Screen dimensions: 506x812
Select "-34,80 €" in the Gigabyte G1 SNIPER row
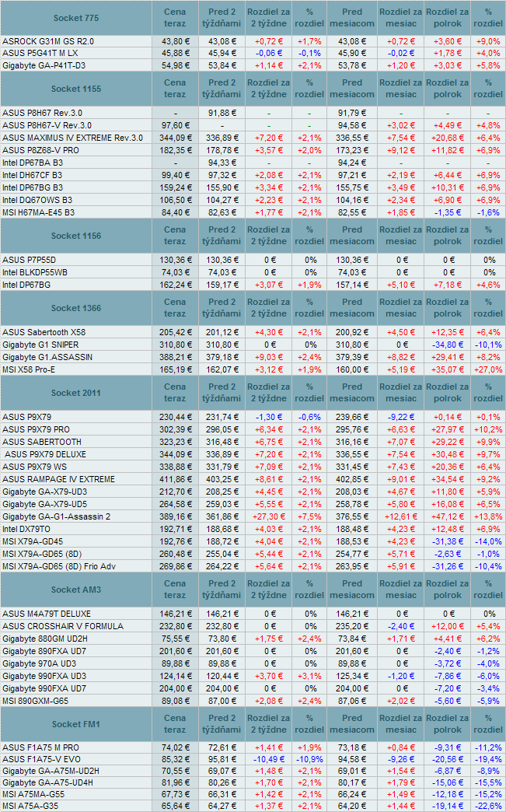tap(448, 345)
